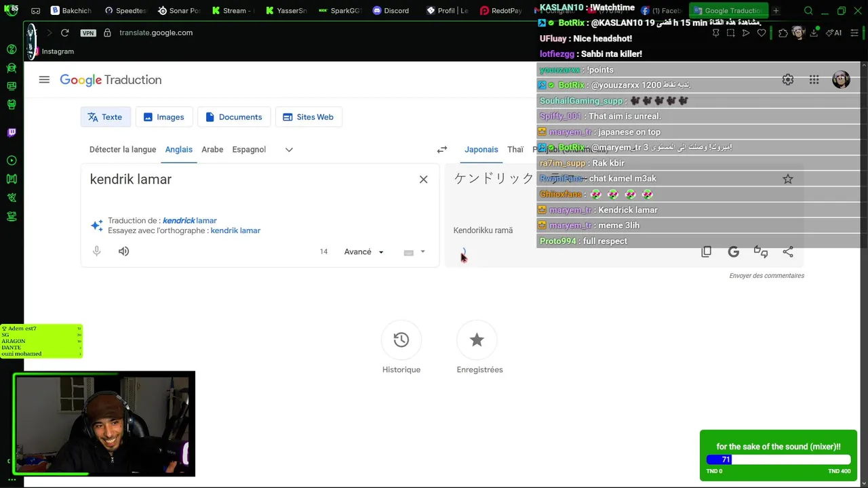Swap source and target languages
Image resolution: width=868 pixels, height=488 pixels.
coord(442,150)
